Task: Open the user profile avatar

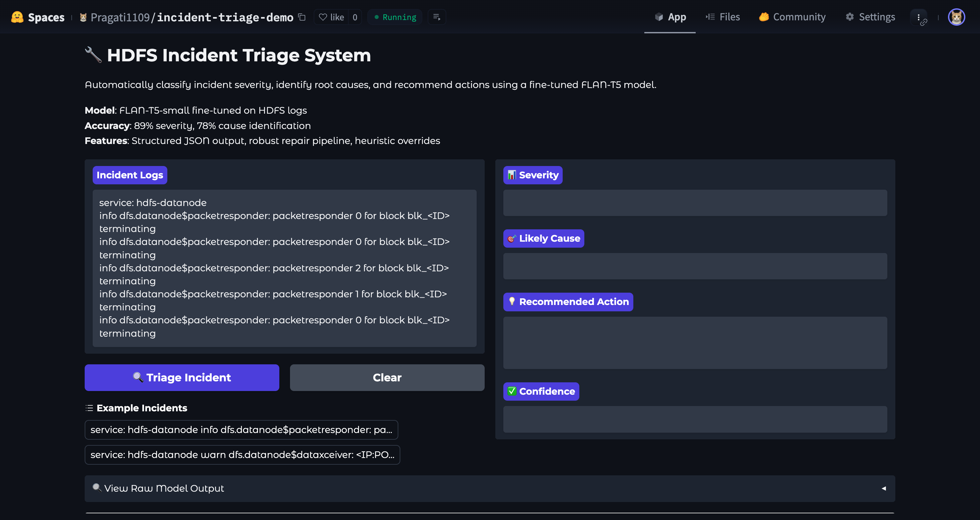Action: 956,17
